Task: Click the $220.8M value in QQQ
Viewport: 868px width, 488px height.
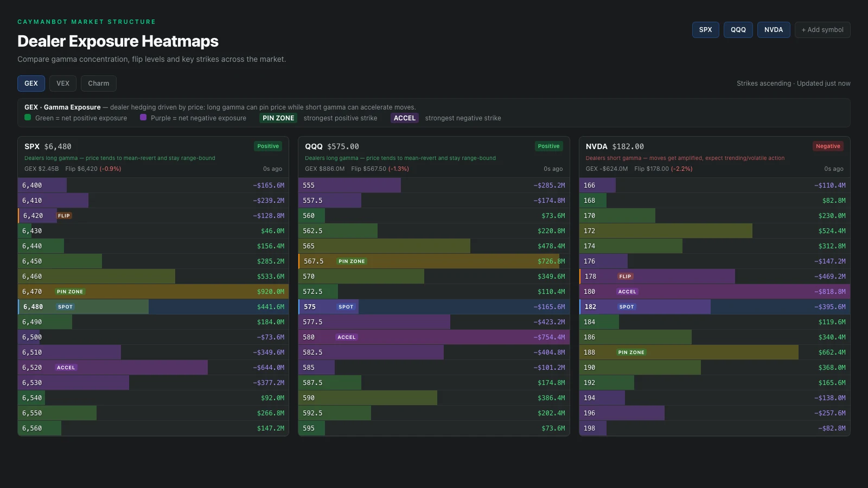Action: 551,231
